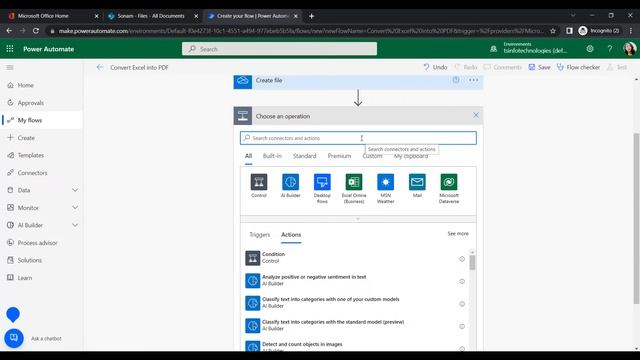
Task: Click the Undo button
Action: [435, 67]
